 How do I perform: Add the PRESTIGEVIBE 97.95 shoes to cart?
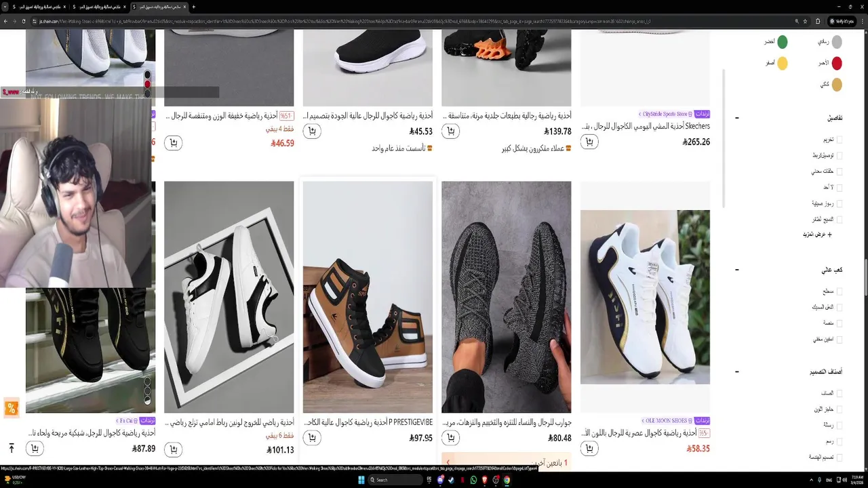point(312,438)
